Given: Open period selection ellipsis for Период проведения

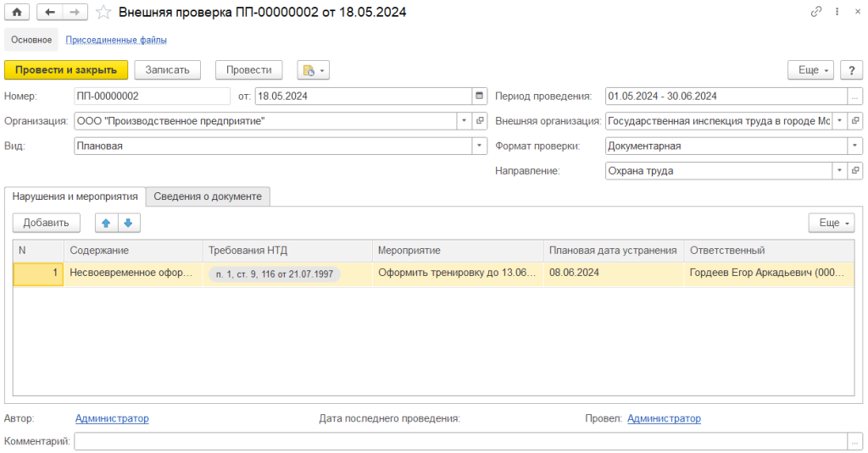Looking at the screenshot, I should pyautogui.click(x=854, y=96).
